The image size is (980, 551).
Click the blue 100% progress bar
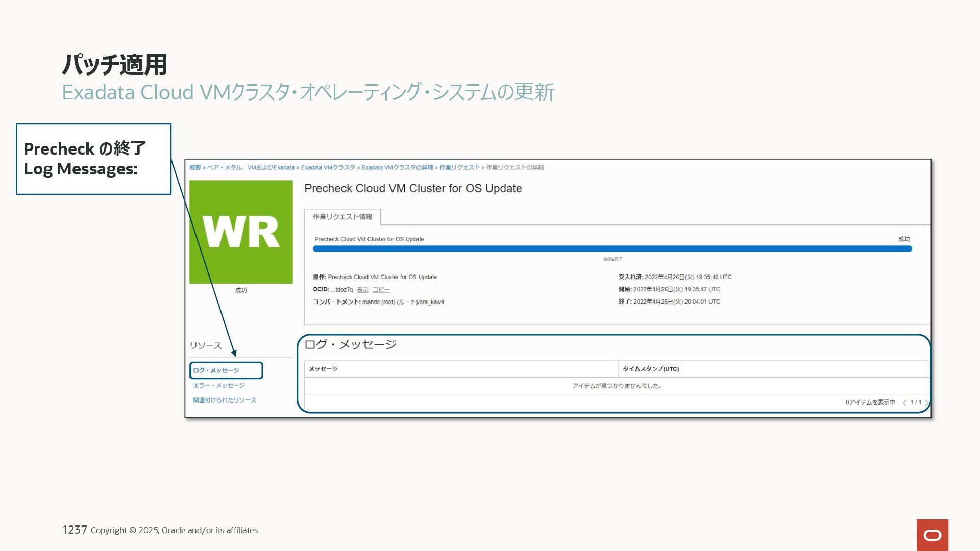pyautogui.click(x=612, y=249)
